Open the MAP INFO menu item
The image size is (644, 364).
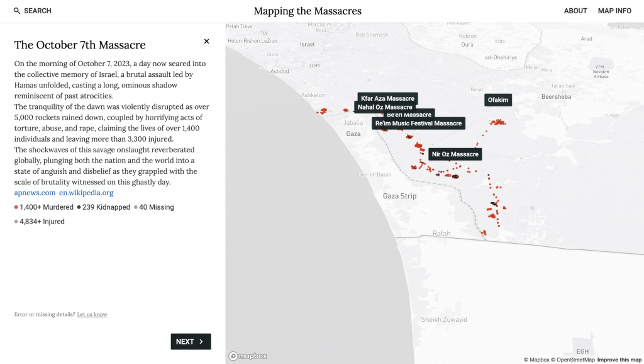tap(614, 11)
